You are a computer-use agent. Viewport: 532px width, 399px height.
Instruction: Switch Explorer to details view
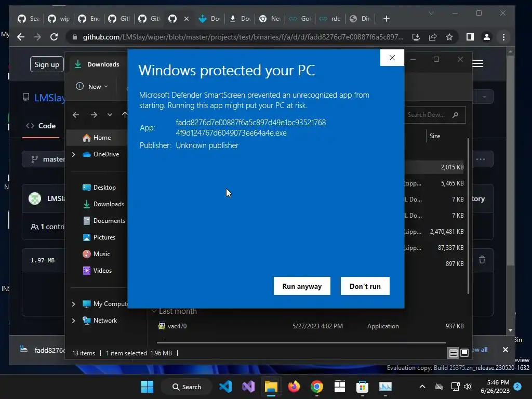pos(453,353)
